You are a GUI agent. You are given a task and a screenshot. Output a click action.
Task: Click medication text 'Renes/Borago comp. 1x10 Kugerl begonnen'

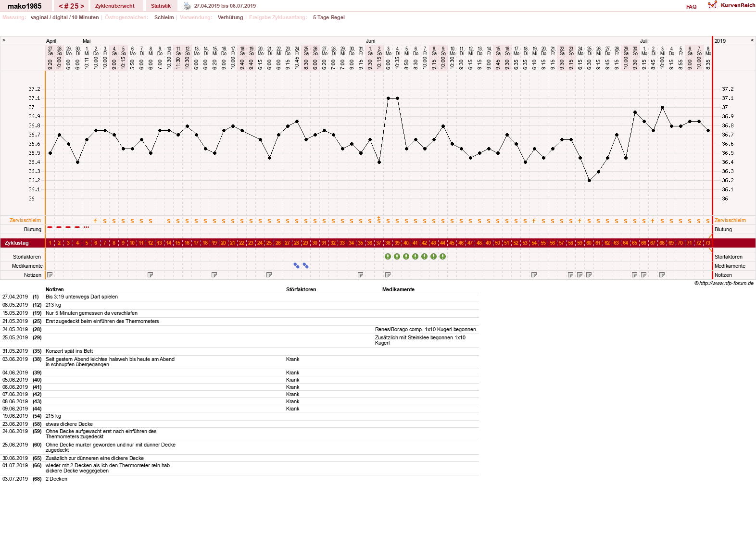pyautogui.click(x=426, y=329)
